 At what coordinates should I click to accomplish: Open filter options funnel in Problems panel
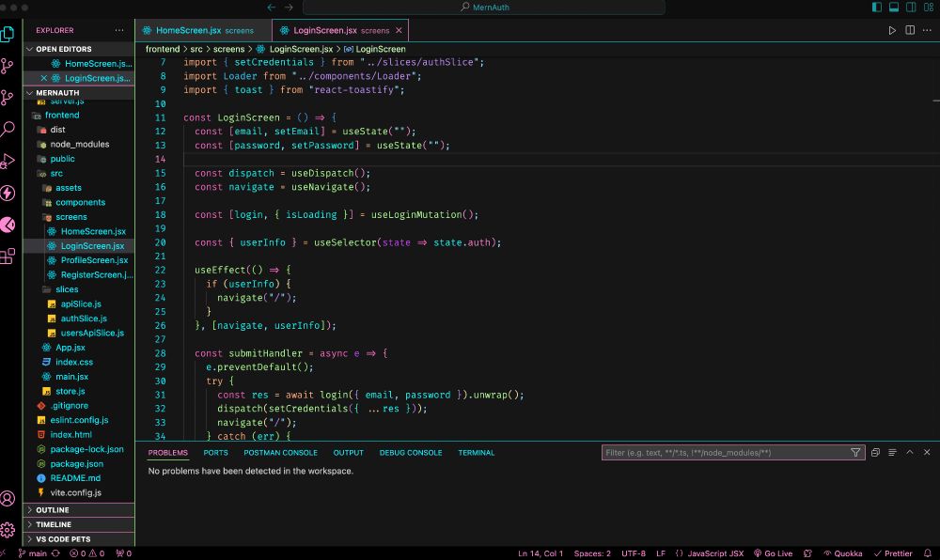coord(855,453)
